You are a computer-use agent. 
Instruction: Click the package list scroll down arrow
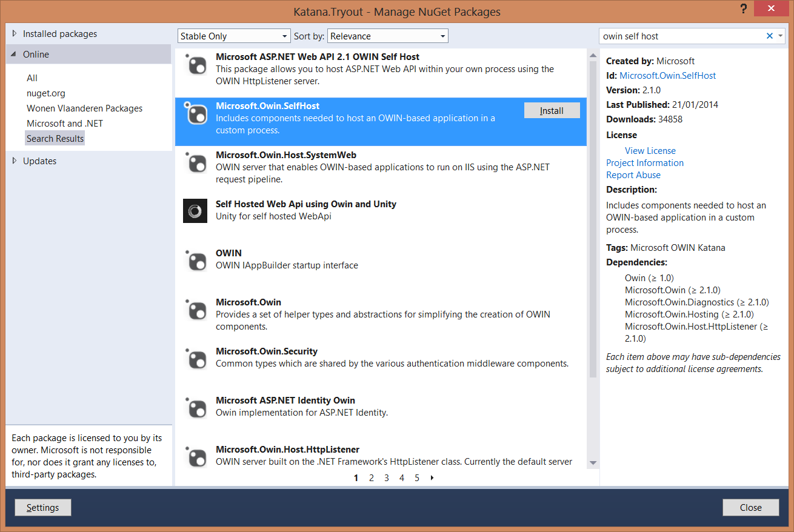point(593,462)
